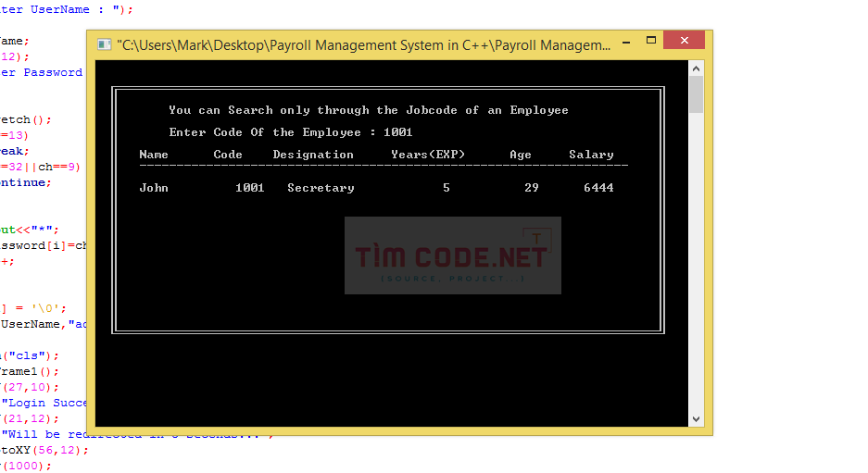Click the console vertical scrollbar thumb

point(696,94)
